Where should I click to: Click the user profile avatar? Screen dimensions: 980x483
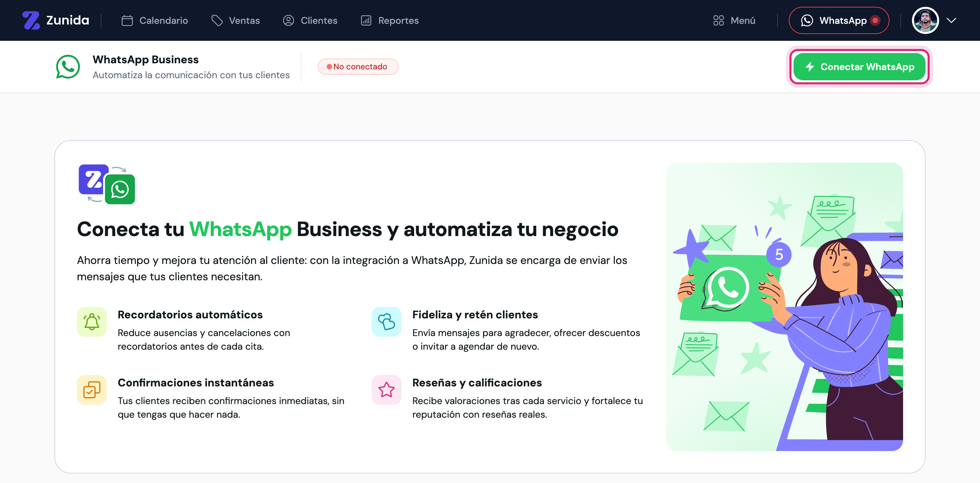(x=925, y=20)
